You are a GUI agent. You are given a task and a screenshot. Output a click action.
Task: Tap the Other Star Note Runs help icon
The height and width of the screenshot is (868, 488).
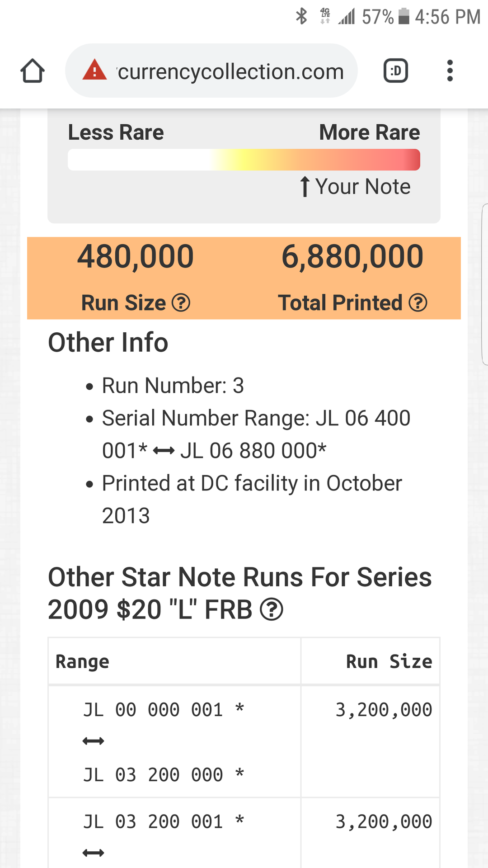pyautogui.click(x=272, y=609)
